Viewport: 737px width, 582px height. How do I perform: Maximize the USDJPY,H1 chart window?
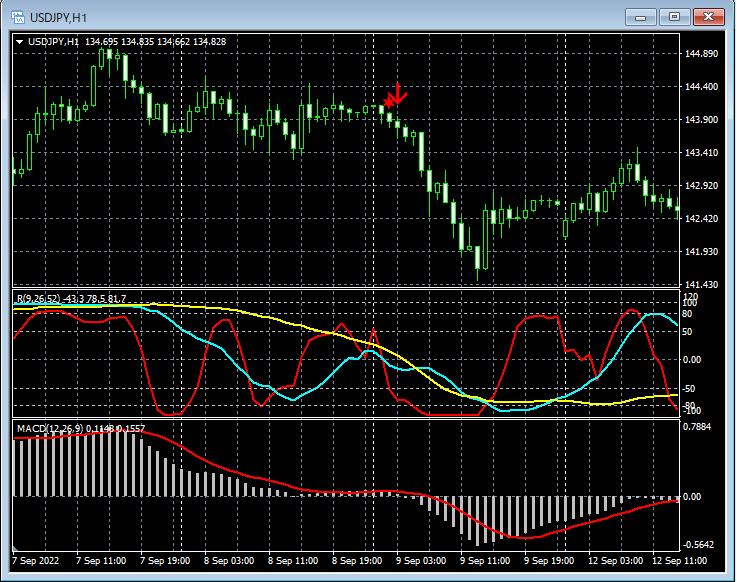674,16
